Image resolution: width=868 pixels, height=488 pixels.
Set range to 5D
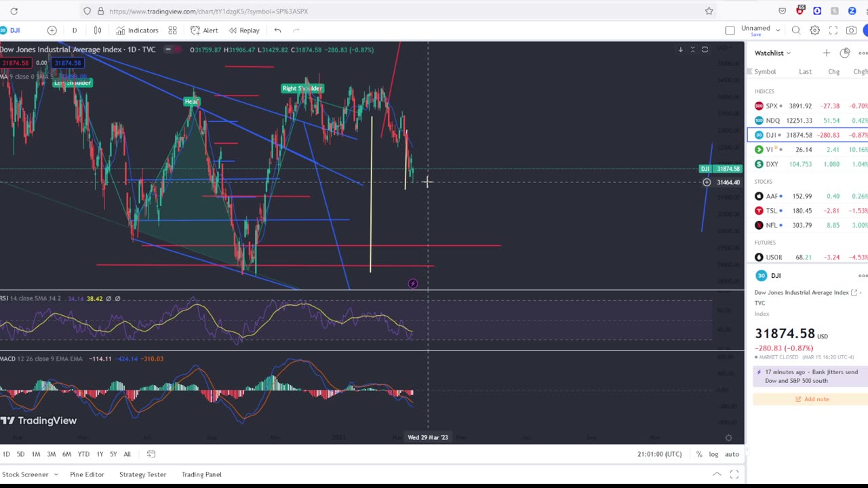coord(20,454)
